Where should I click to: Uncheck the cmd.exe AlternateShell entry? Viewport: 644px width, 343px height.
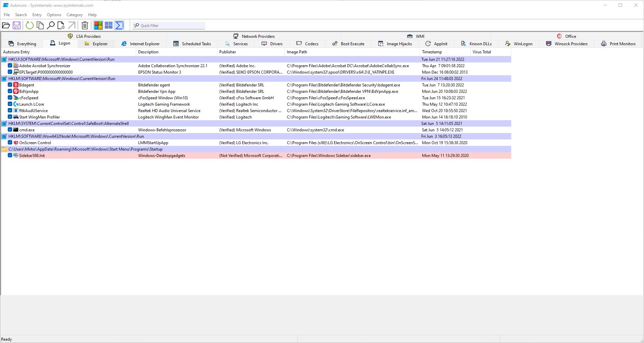click(x=10, y=130)
